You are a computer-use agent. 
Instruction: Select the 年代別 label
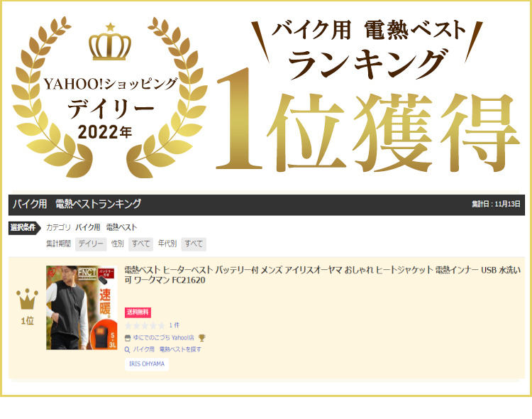point(167,244)
